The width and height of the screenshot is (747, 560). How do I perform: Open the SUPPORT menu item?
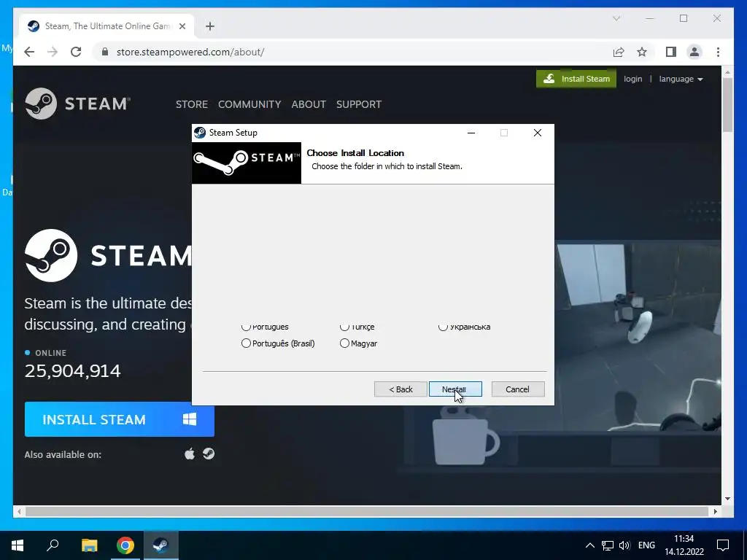[x=359, y=104]
